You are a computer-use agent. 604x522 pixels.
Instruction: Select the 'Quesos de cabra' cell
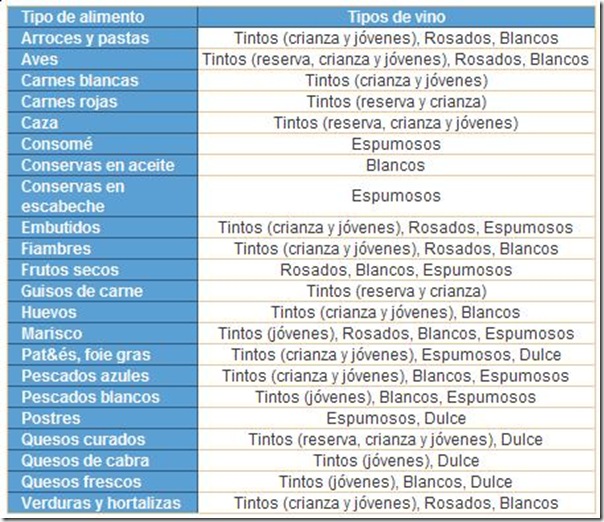85,460
